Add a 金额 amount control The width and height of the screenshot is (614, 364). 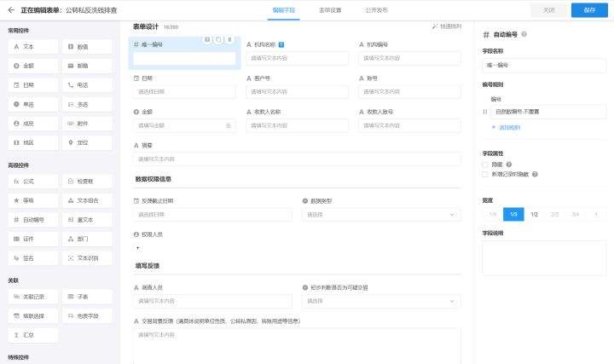point(33,66)
